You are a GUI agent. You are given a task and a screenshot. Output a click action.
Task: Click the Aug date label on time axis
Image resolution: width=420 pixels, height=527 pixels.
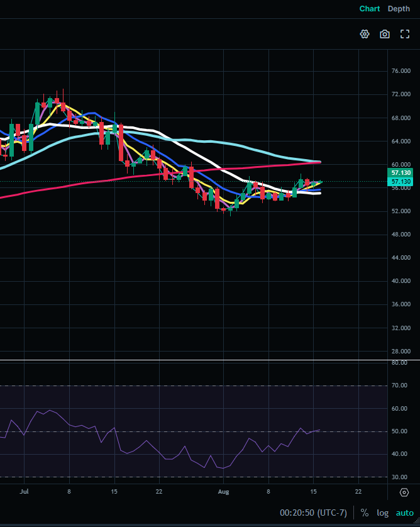[223, 492]
